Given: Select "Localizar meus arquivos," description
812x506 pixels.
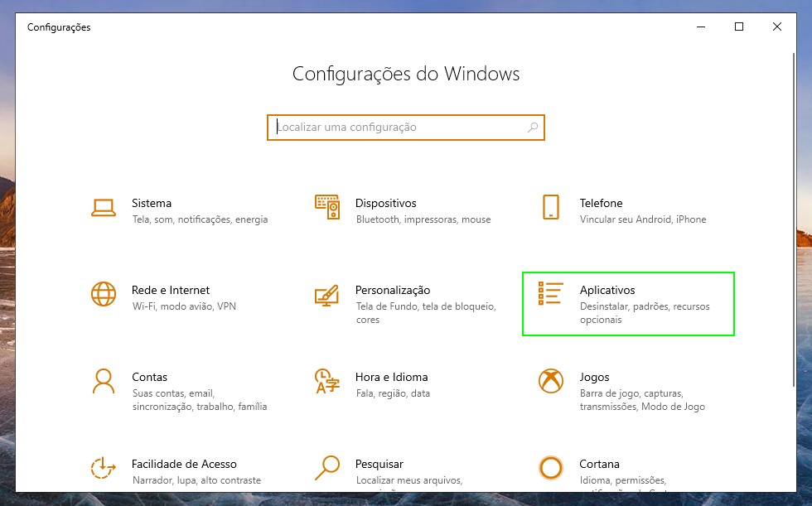Looking at the screenshot, I should [x=408, y=480].
